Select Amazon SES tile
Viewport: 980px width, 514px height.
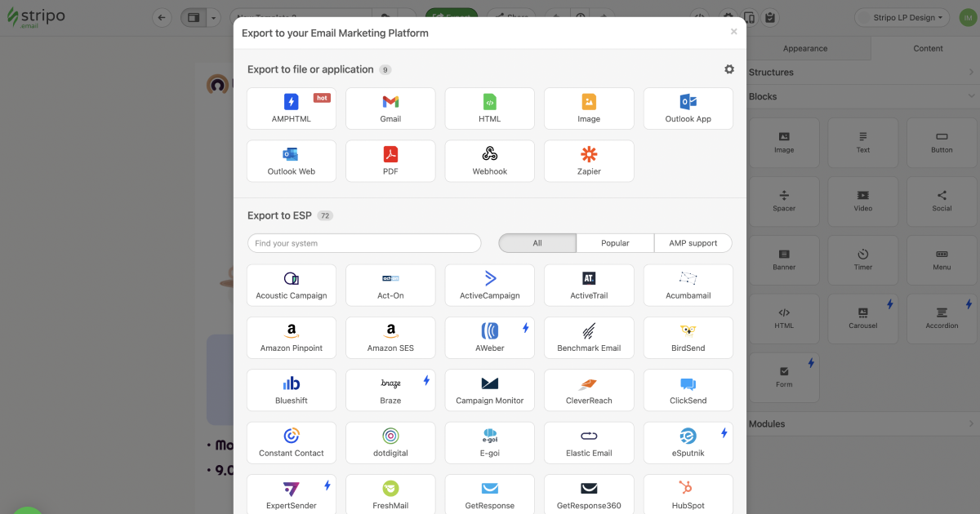(x=390, y=338)
